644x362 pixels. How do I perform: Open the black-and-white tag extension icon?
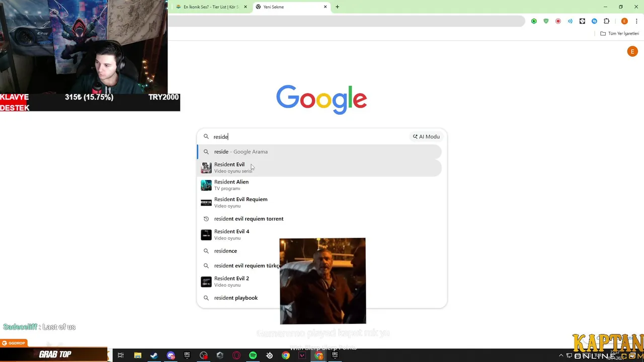click(x=582, y=21)
